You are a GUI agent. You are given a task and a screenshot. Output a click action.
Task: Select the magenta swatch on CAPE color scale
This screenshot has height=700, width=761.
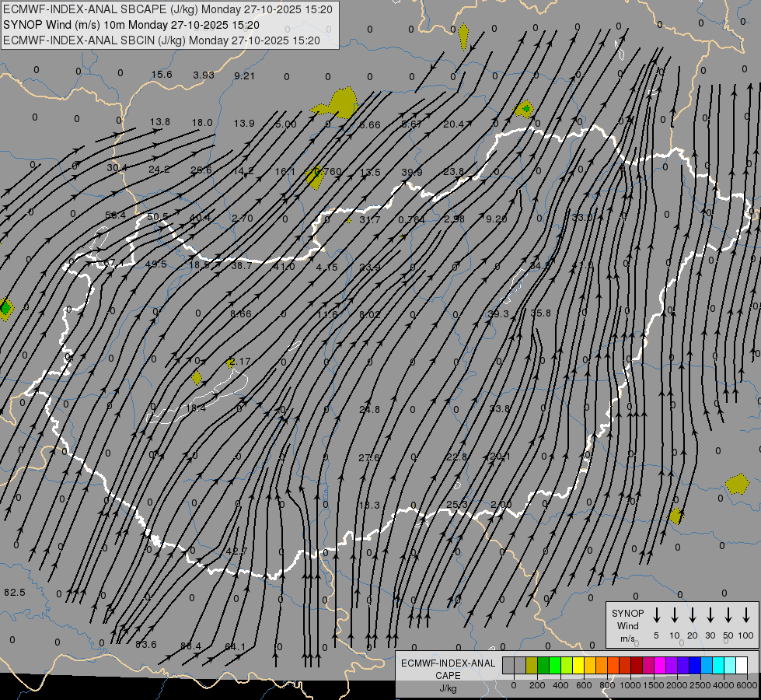pos(660,666)
